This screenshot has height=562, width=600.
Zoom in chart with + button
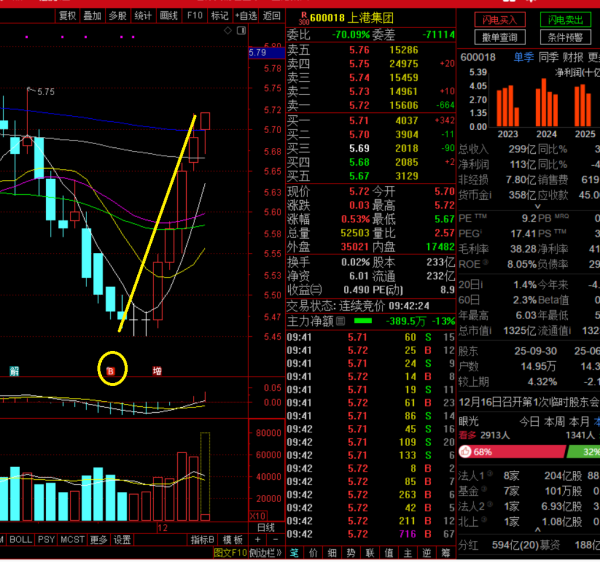258,539
